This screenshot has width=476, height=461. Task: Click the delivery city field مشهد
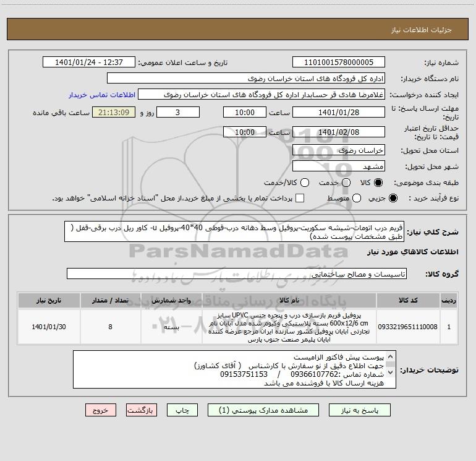click(x=339, y=166)
